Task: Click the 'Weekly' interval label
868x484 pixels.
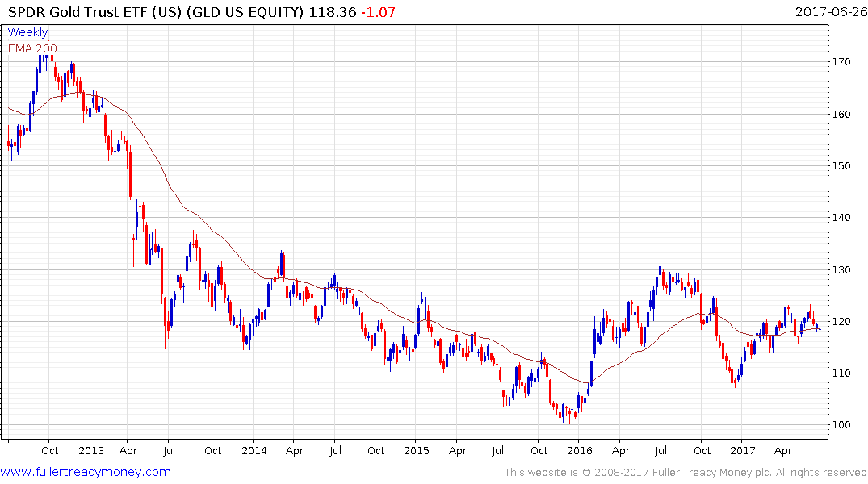Action: (x=27, y=32)
